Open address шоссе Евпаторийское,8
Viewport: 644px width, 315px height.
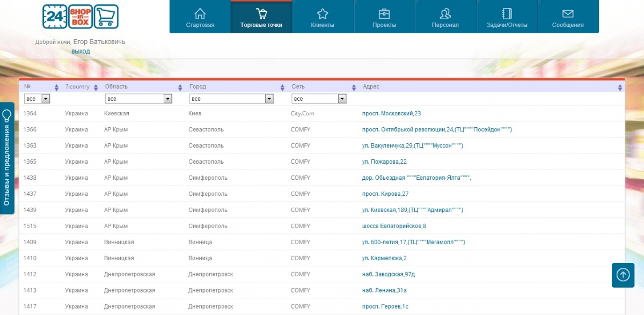(394, 226)
